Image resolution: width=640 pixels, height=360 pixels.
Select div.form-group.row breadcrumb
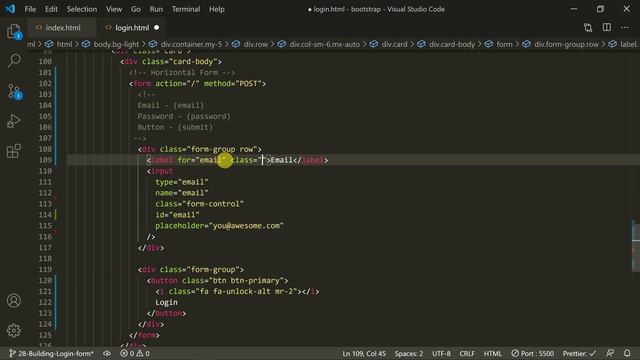[x=567, y=44]
